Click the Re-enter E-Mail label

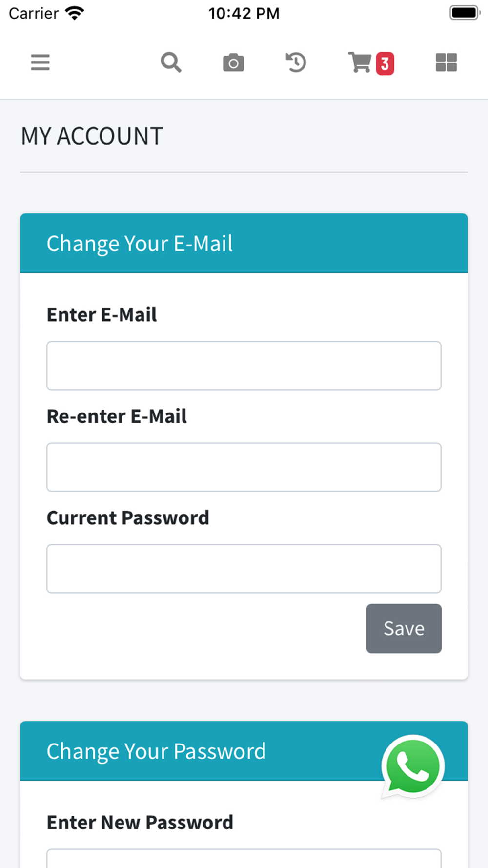pyautogui.click(x=117, y=416)
